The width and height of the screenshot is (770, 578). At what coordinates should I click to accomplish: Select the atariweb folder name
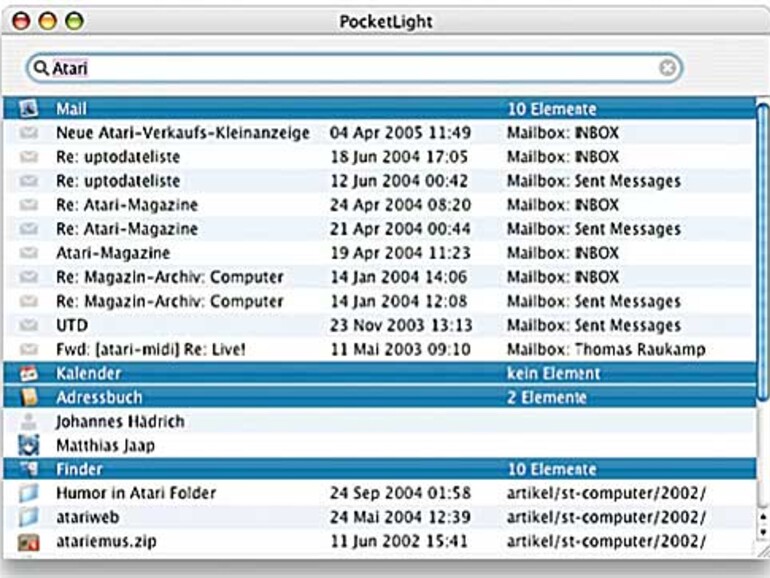87,517
